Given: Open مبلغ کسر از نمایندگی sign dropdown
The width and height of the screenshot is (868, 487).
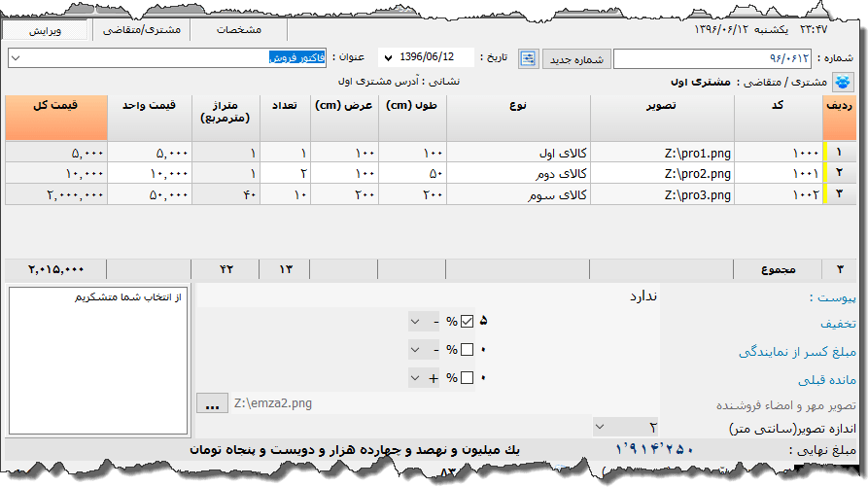Looking at the screenshot, I should [x=424, y=350].
